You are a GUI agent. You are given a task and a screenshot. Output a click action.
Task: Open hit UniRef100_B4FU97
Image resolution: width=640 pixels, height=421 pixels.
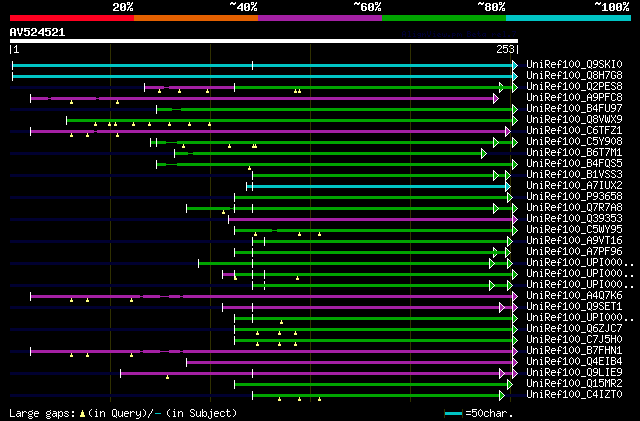(574, 109)
